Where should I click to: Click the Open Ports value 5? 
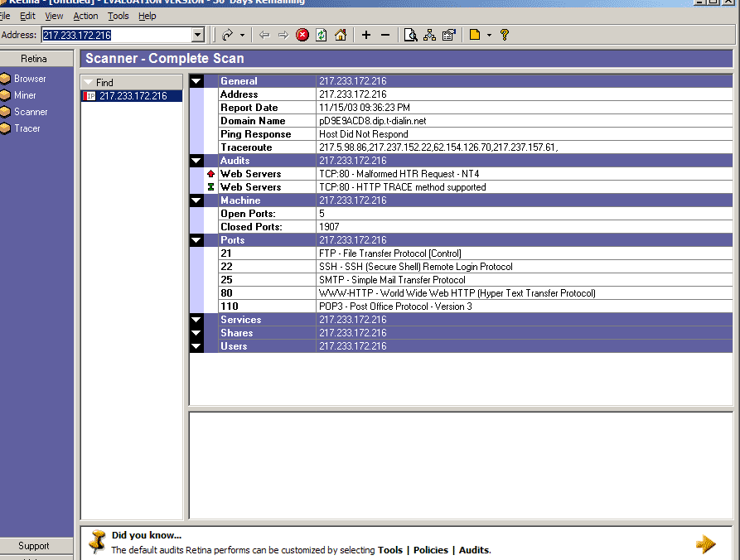coord(322,214)
